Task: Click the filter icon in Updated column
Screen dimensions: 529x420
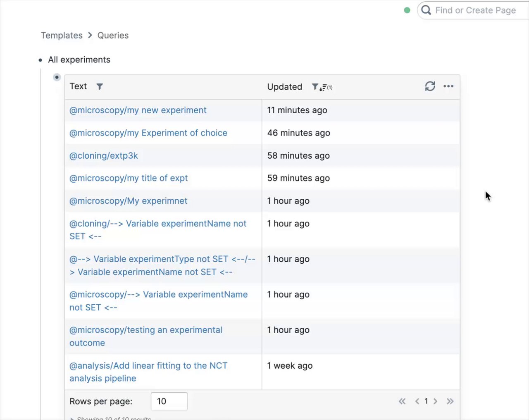Action: [315, 86]
